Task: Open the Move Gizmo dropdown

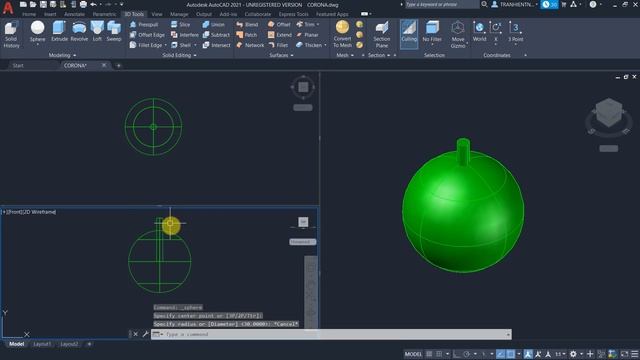Action: tap(467, 43)
